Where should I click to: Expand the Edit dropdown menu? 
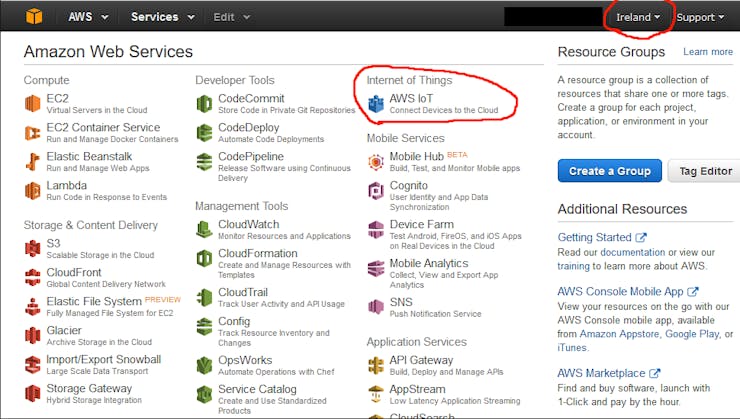(x=232, y=17)
